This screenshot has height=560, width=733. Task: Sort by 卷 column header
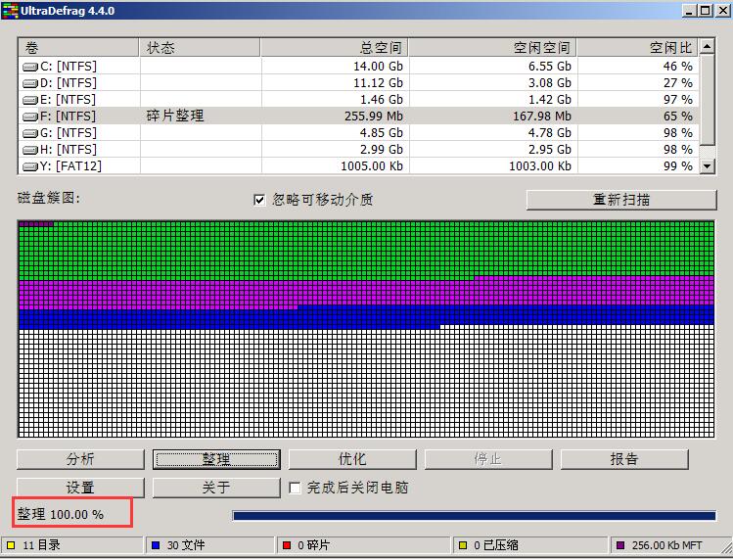[x=78, y=48]
